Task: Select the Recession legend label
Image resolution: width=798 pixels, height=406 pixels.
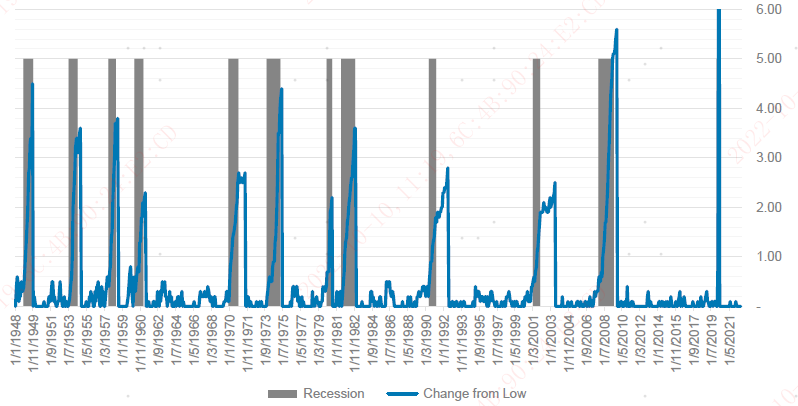Action: 334,394
